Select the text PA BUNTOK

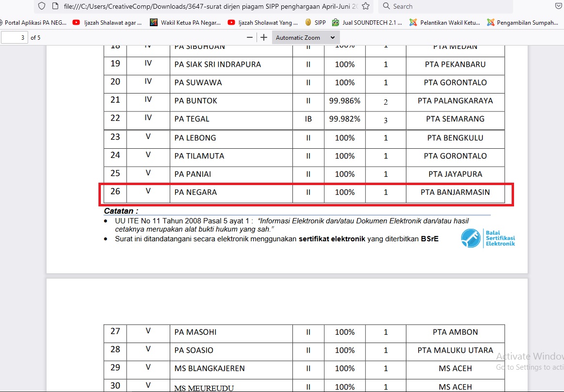(195, 101)
